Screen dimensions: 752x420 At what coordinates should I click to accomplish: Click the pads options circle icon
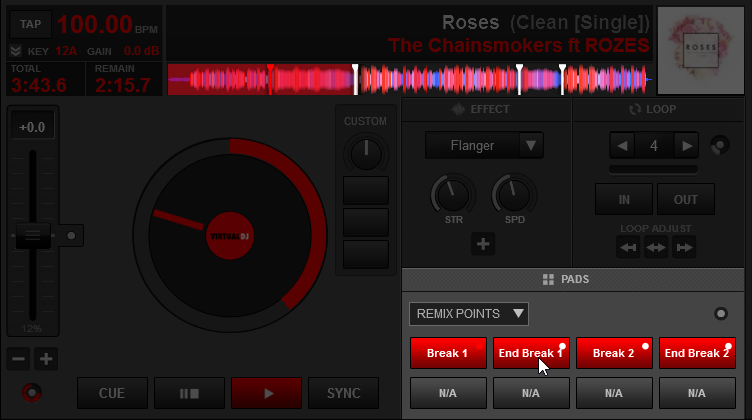[x=721, y=314]
